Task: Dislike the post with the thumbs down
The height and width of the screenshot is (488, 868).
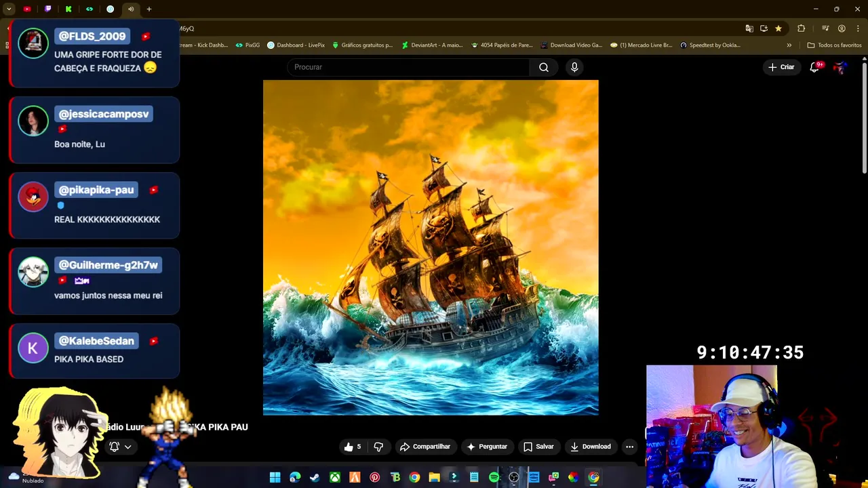Action: click(378, 447)
